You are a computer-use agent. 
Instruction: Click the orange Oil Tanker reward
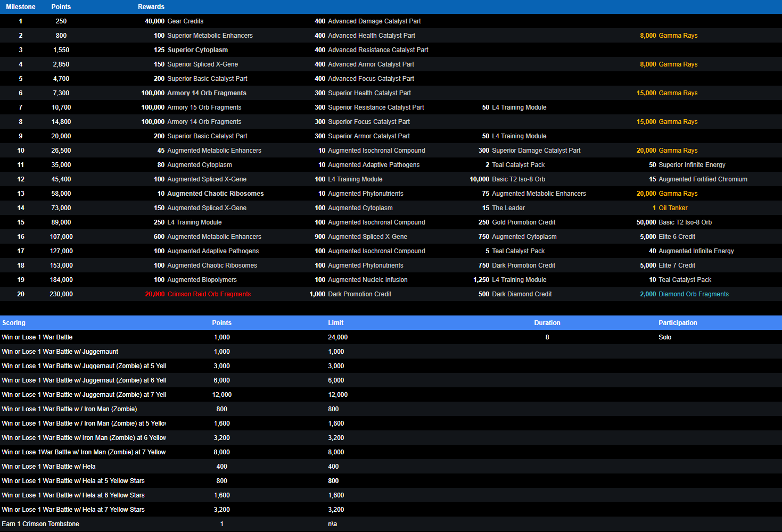click(x=673, y=208)
